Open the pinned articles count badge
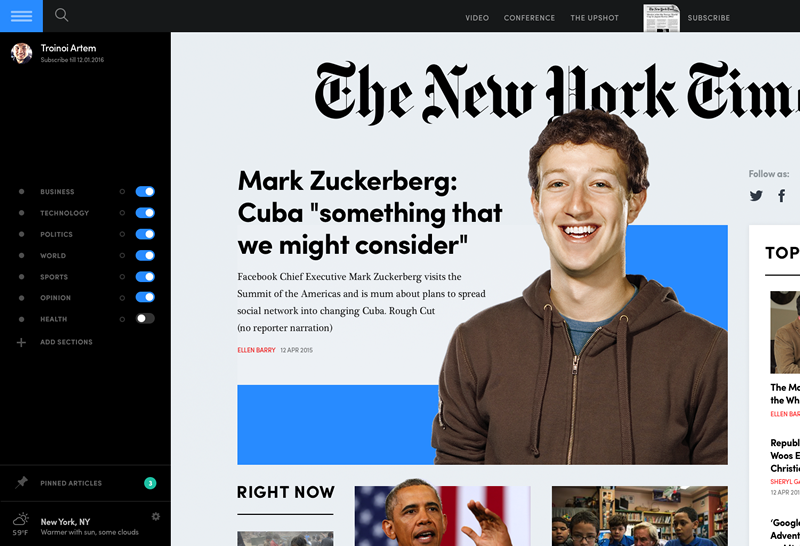800x546 pixels. 150,483
